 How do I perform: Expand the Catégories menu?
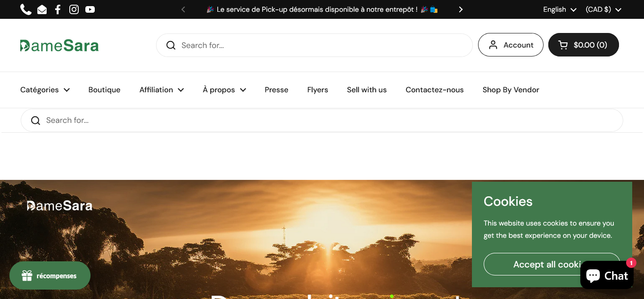pos(45,90)
